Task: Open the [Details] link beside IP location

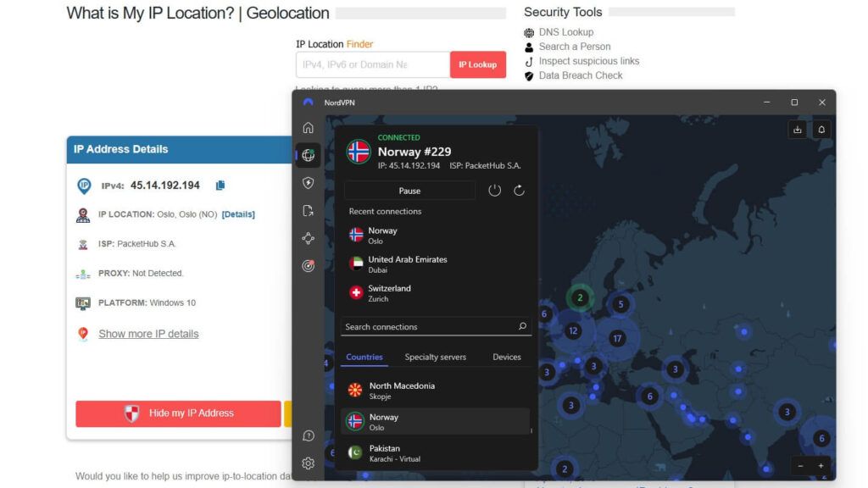Action: coord(238,214)
